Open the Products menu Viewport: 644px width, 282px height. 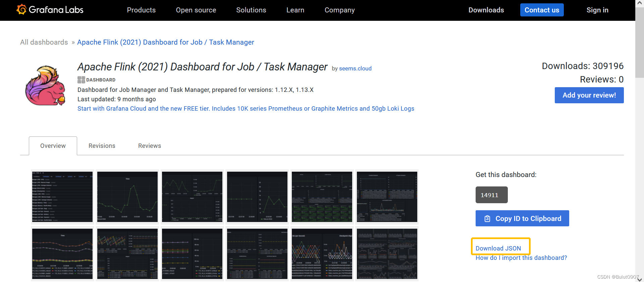coord(141,10)
